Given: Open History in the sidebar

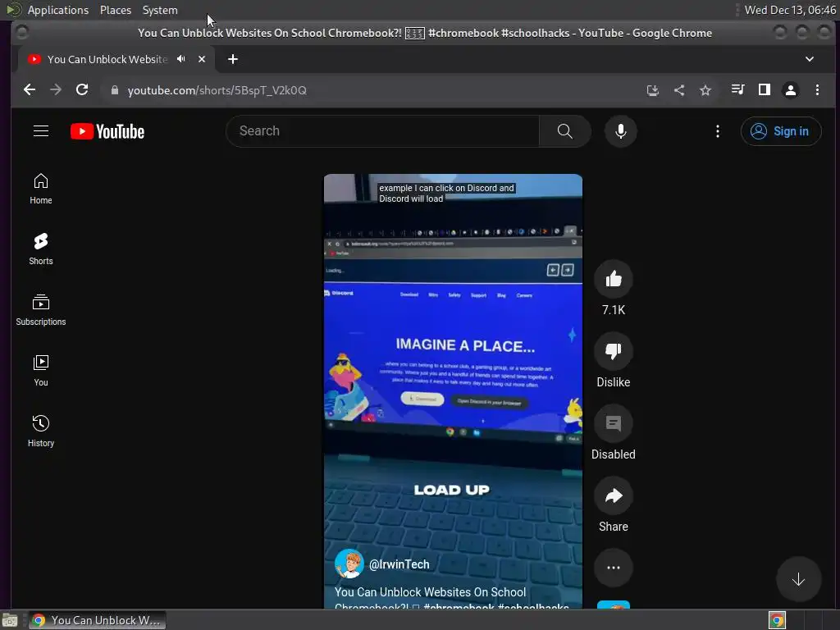Looking at the screenshot, I should (x=41, y=431).
